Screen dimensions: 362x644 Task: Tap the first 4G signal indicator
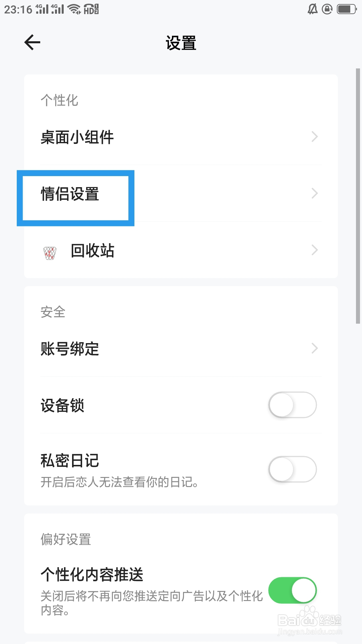(42, 9)
